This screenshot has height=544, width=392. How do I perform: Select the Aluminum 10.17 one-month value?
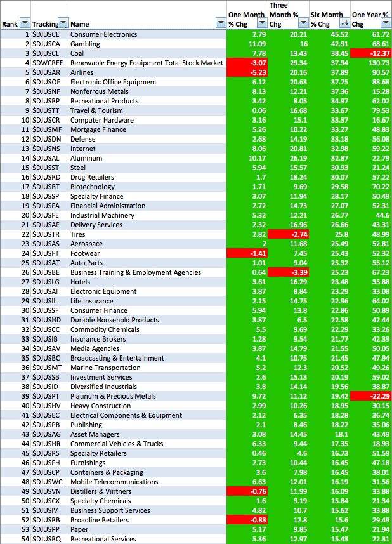click(x=247, y=158)
